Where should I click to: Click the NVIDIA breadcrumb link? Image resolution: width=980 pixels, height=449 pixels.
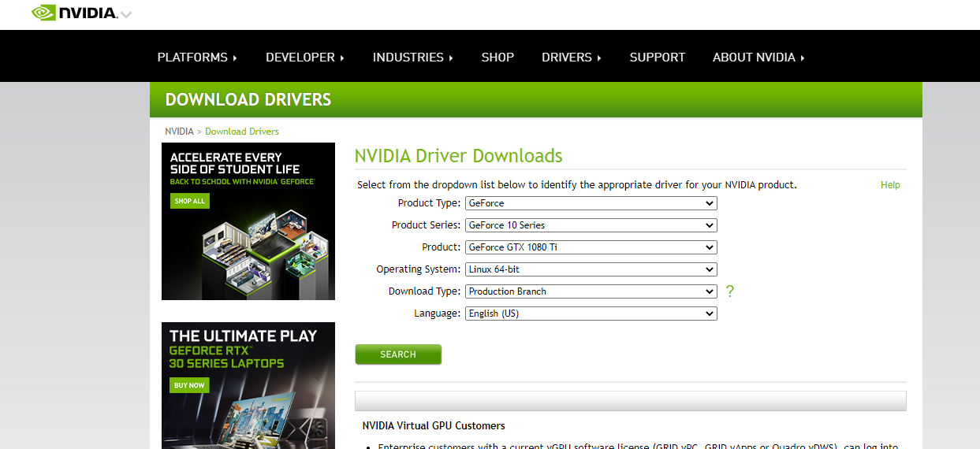tap(179, 132)
